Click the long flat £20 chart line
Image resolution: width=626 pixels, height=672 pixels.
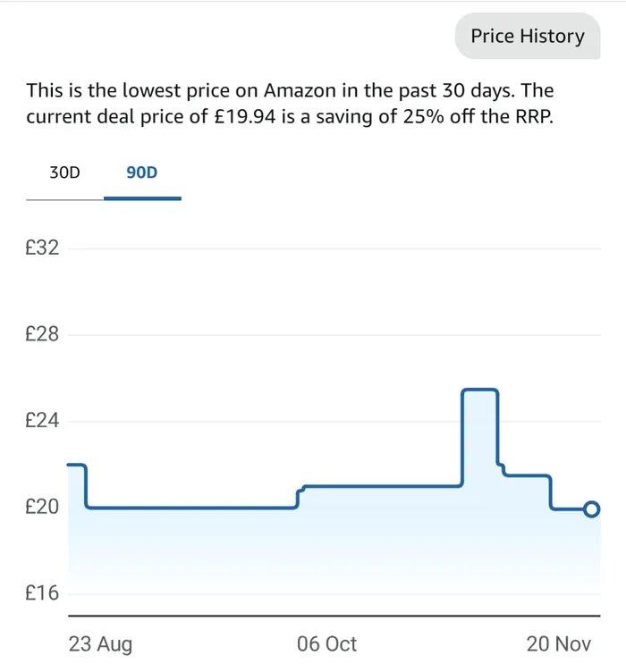pos(192,508)
